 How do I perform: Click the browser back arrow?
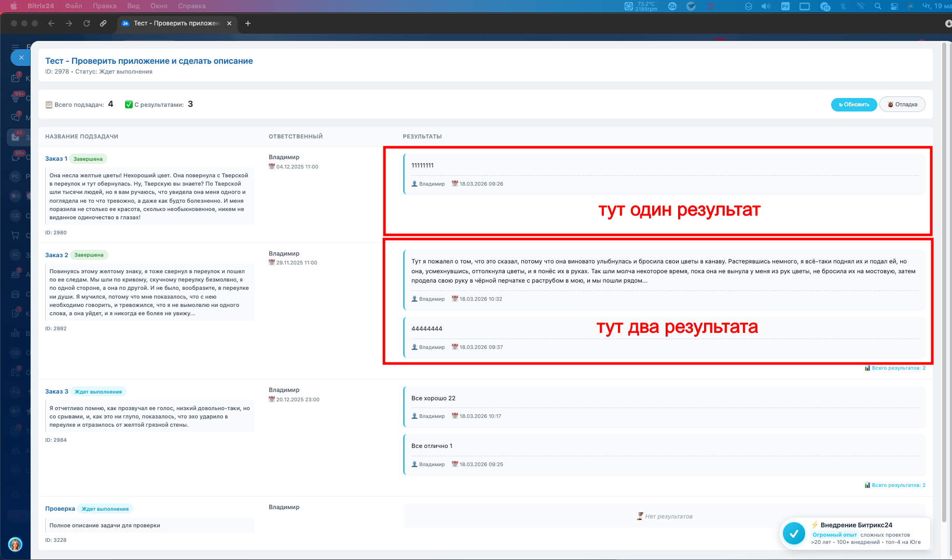pyautogui.click(x=51, y=23)
